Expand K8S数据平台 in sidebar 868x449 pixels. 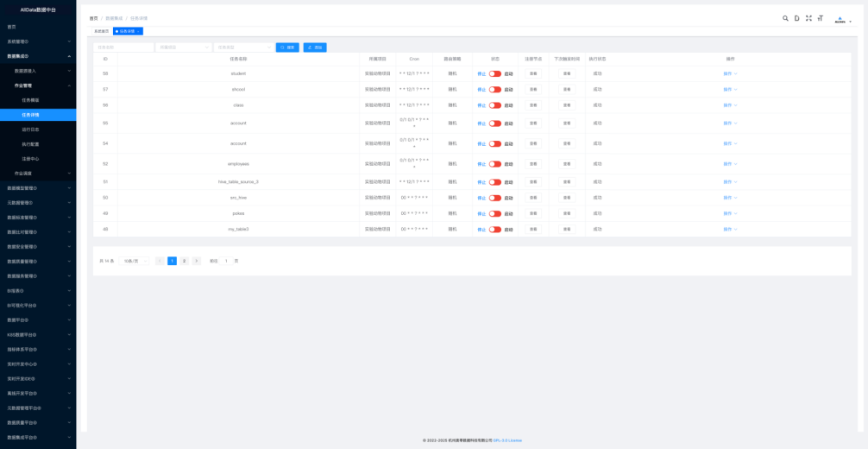38,335
